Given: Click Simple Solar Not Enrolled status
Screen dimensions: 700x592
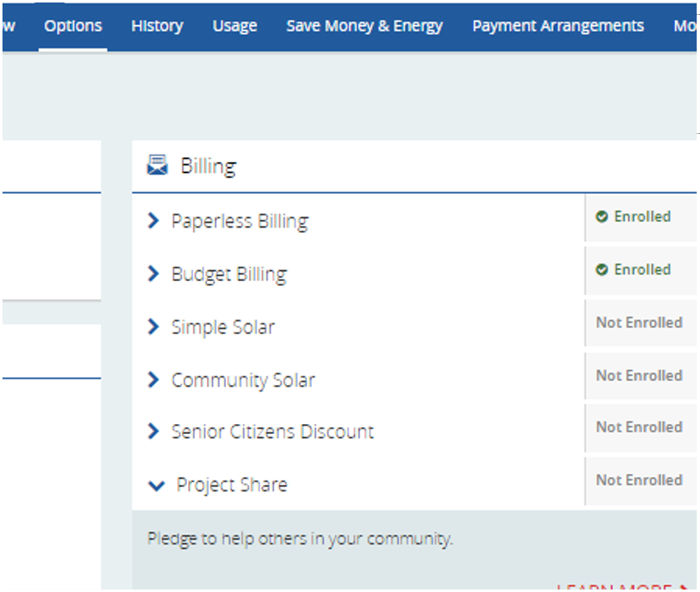Looking at the screenshot, I should point(638,323).
